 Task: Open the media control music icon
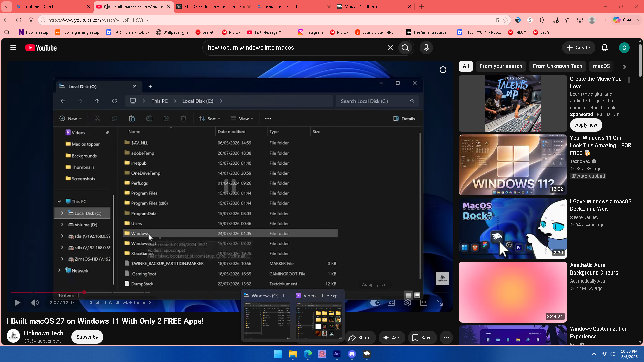(x=556, y=20)
